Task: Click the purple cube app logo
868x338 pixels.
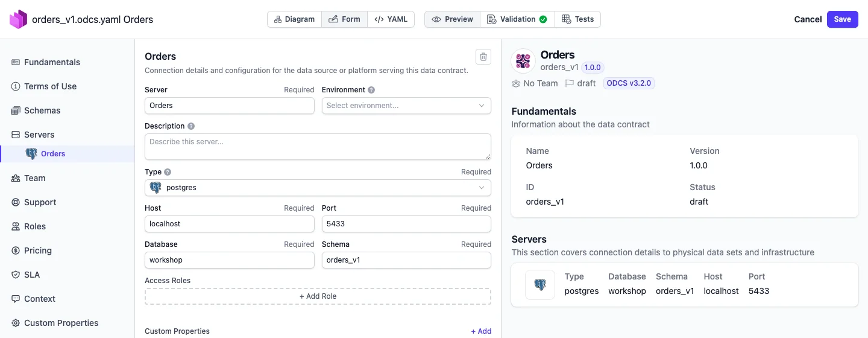Action: point(18,19)
